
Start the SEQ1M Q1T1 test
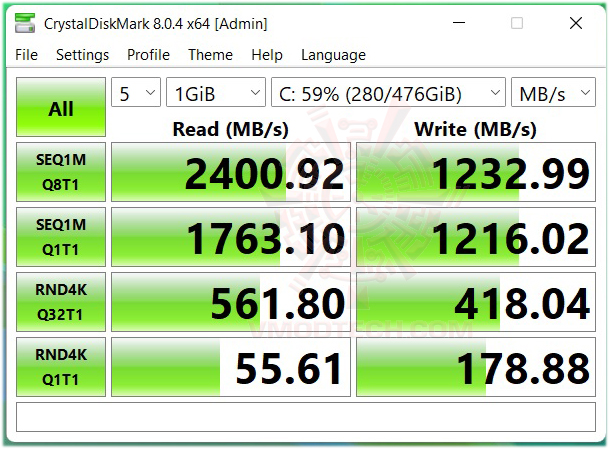point(61,237)
